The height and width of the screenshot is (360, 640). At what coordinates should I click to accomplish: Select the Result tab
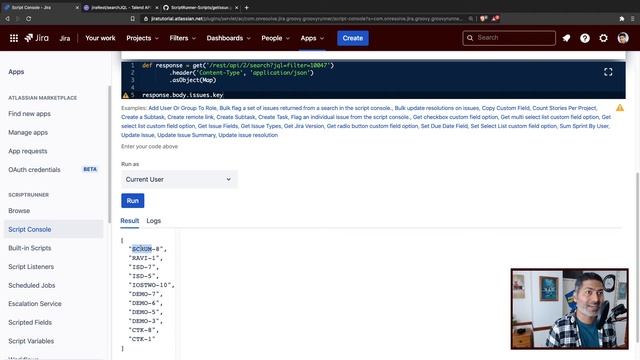(129, 221)
